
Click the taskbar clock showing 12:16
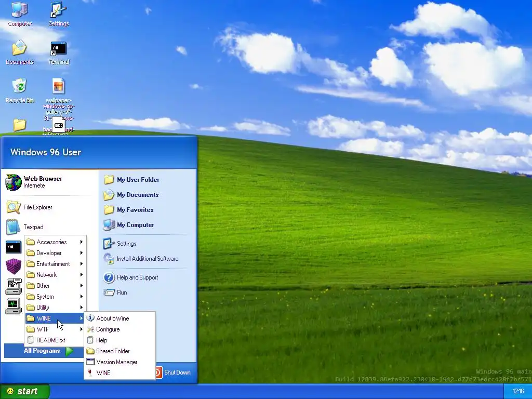coord(518,391)
